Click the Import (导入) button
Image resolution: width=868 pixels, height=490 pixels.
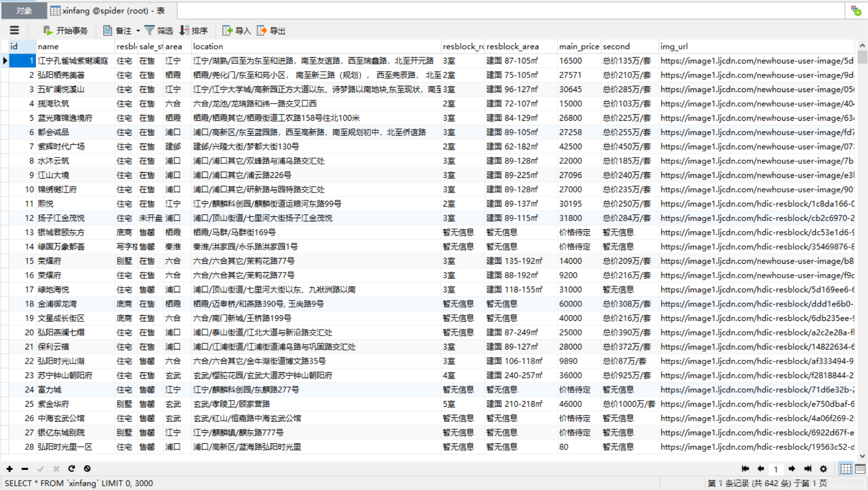click(237, 31)
